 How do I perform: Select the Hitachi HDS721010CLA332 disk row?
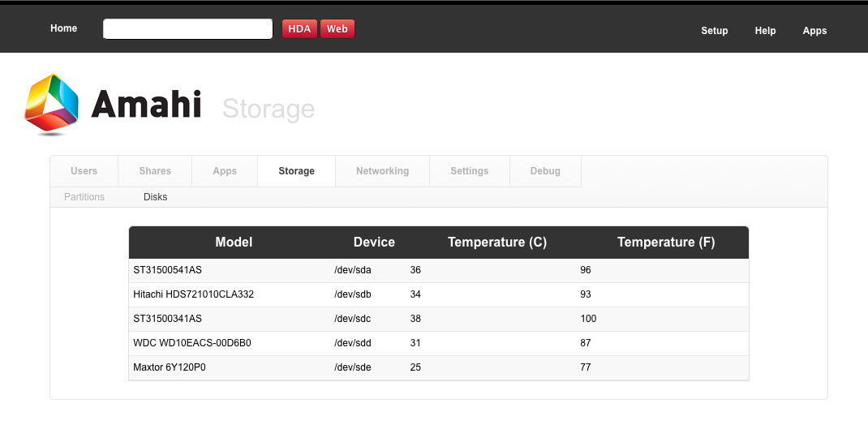[194, 294]
